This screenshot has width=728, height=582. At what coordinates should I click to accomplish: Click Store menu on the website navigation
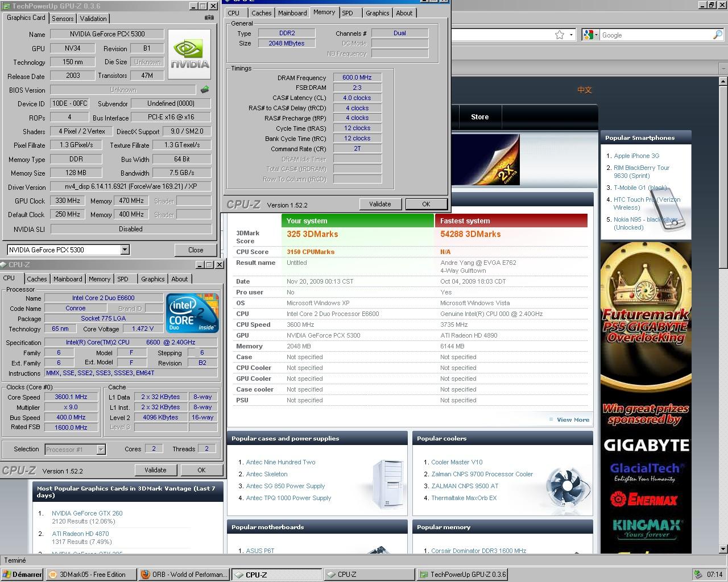point(479,117)
